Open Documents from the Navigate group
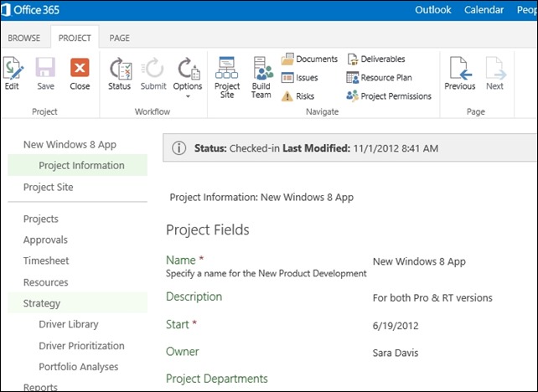 pos(310,59)
